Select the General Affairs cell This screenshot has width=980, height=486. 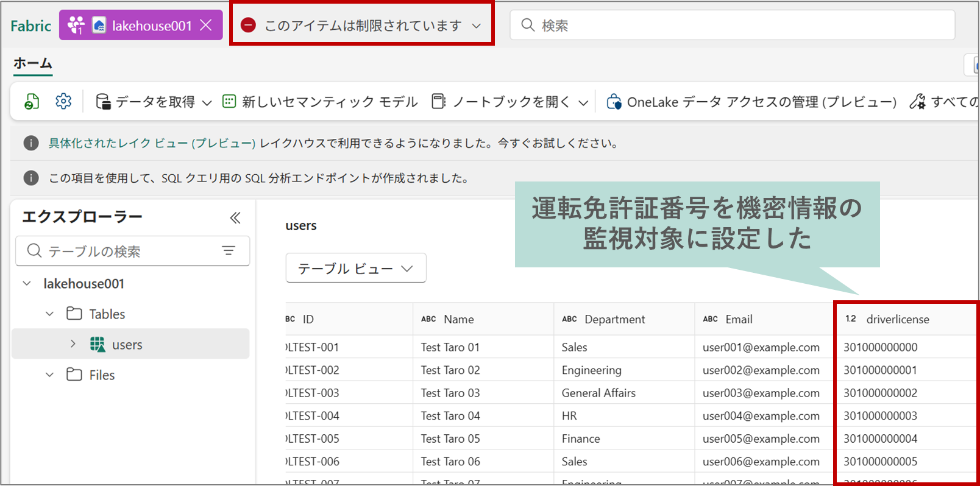[x=624, y=393]
